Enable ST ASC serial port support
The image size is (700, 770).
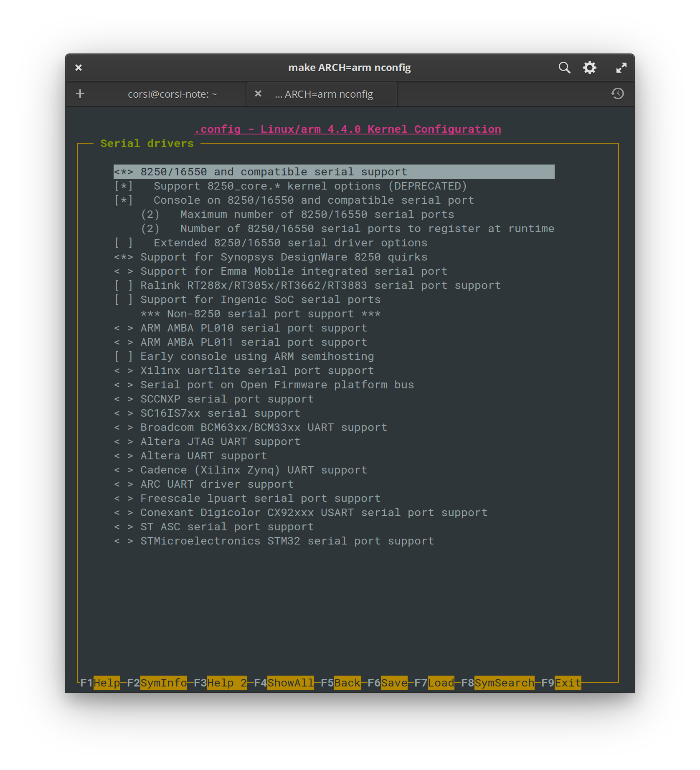click(124, 527)
